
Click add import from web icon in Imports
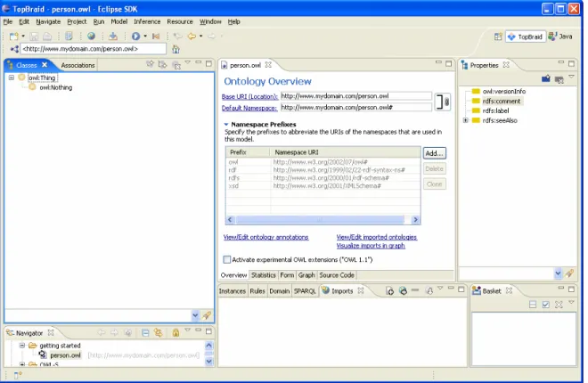click(403, 290)
